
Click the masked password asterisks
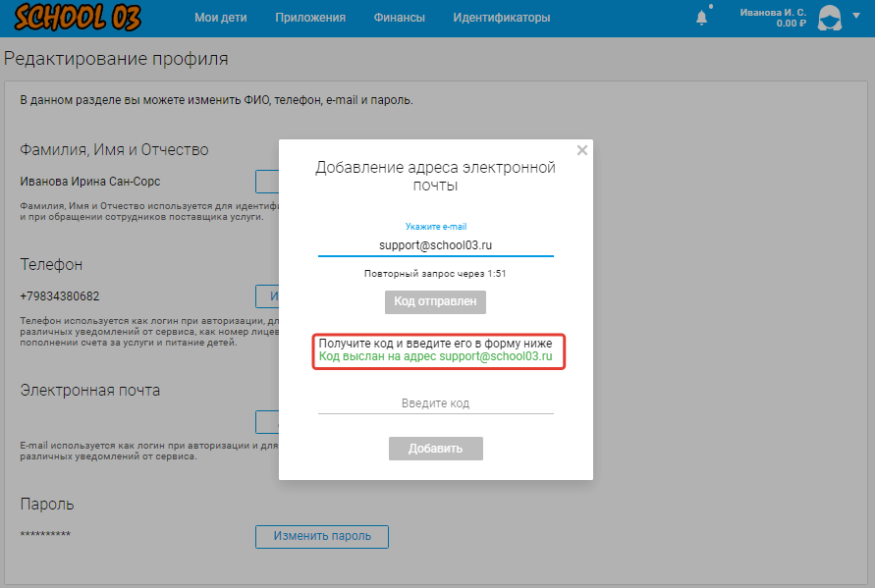click(45, 534)
